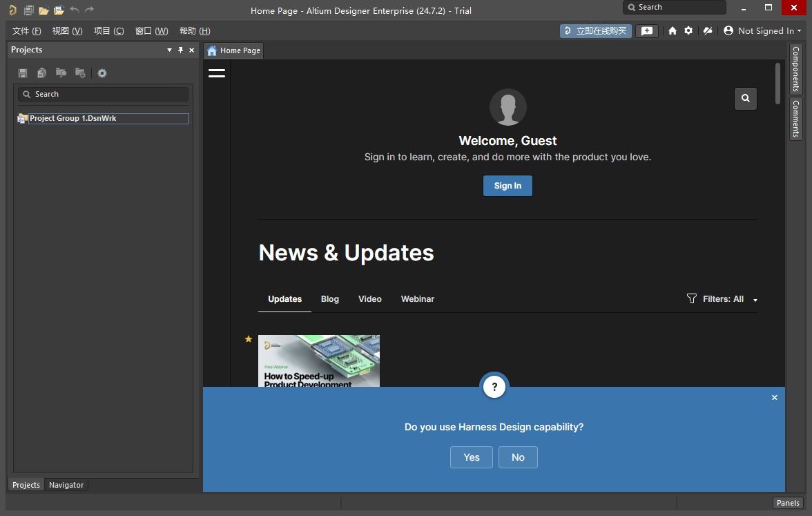Open the Components side panel
This screenshot has height=516, width=812.
pyautogui.click(x=796, y=69)
